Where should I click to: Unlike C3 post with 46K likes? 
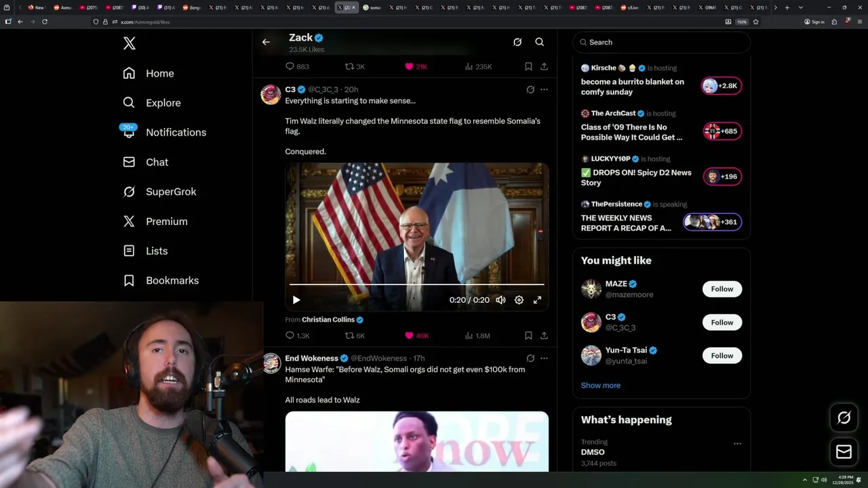(x=416, y=335)
